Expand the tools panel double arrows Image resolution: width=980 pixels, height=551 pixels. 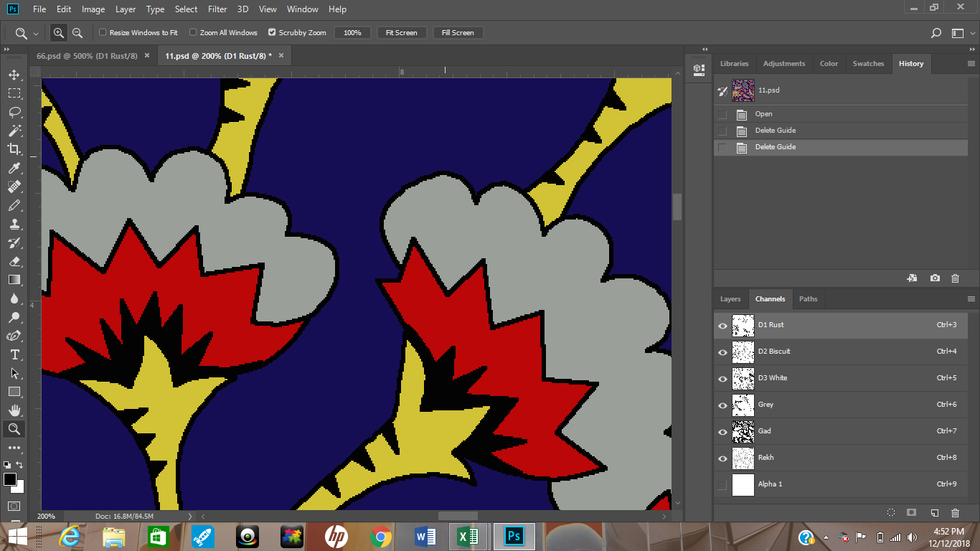[7, 49]
